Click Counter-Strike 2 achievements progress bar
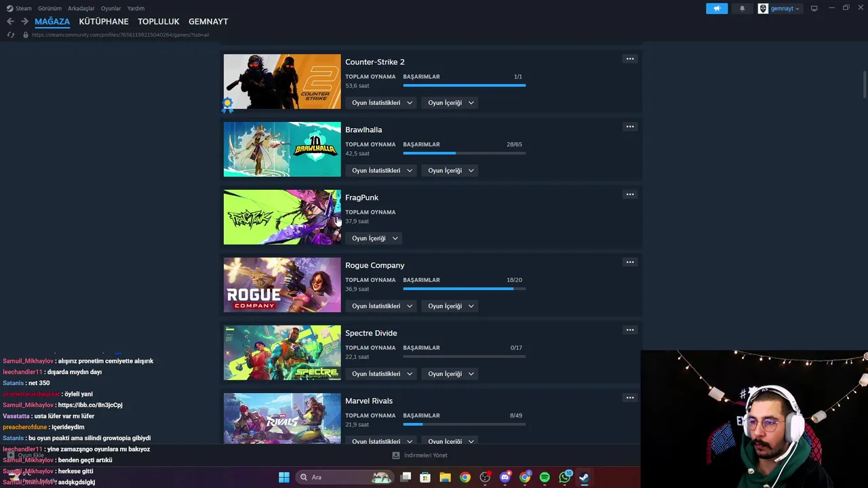The width and height of the screenshot is (868, 488). click(x=464, y=85)
